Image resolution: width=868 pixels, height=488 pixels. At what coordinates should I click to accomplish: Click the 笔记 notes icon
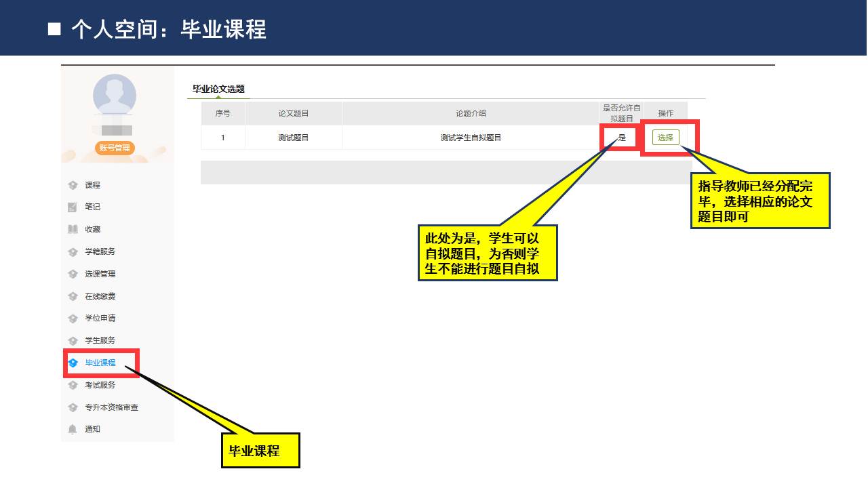point(73,207)
